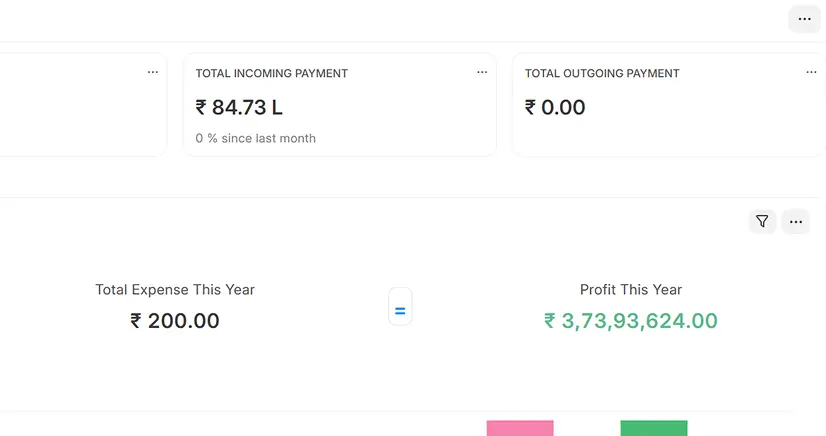The height and width of the screenshot is (436, 826).
Task: Click the chart filter funnel icon
Action: [x=762, y=222]
